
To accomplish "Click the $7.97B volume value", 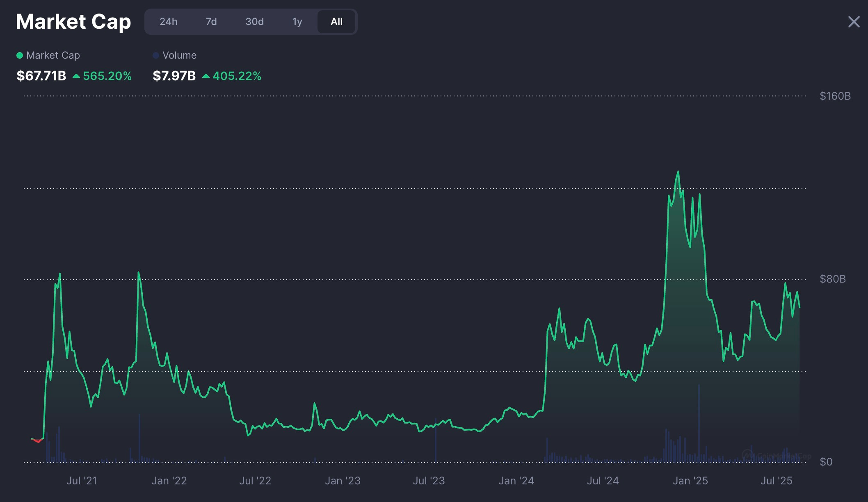I will point(174,76).
